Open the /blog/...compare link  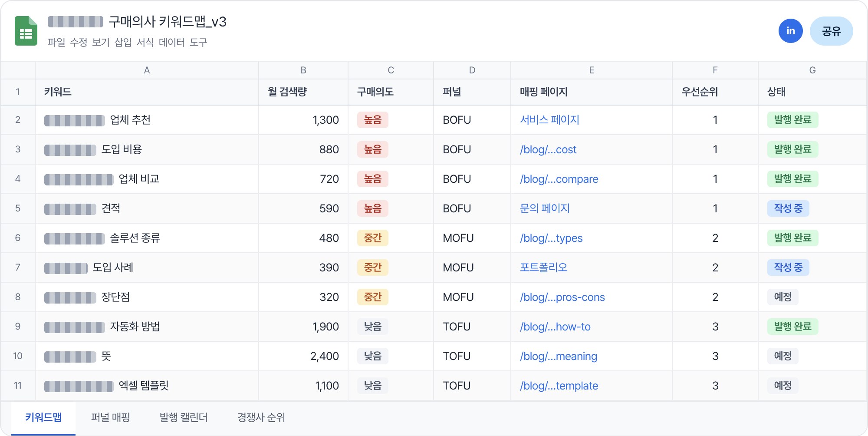point(559,179)
